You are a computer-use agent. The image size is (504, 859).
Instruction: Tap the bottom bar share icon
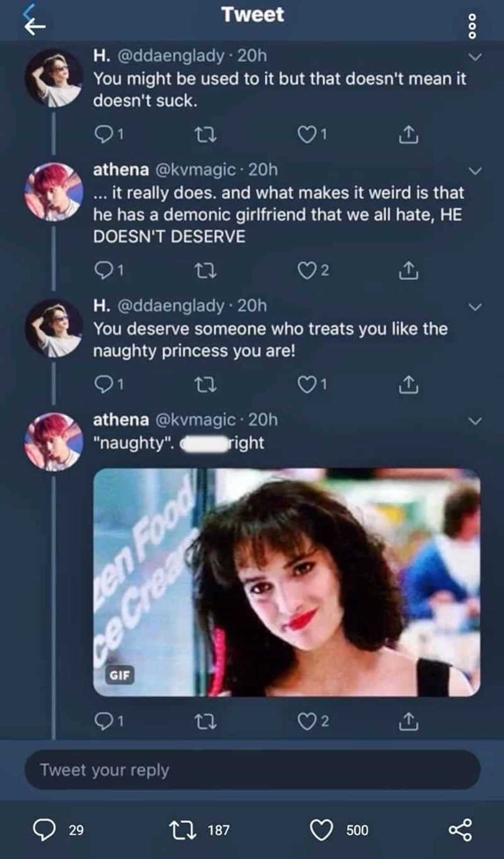pos(460,830)
